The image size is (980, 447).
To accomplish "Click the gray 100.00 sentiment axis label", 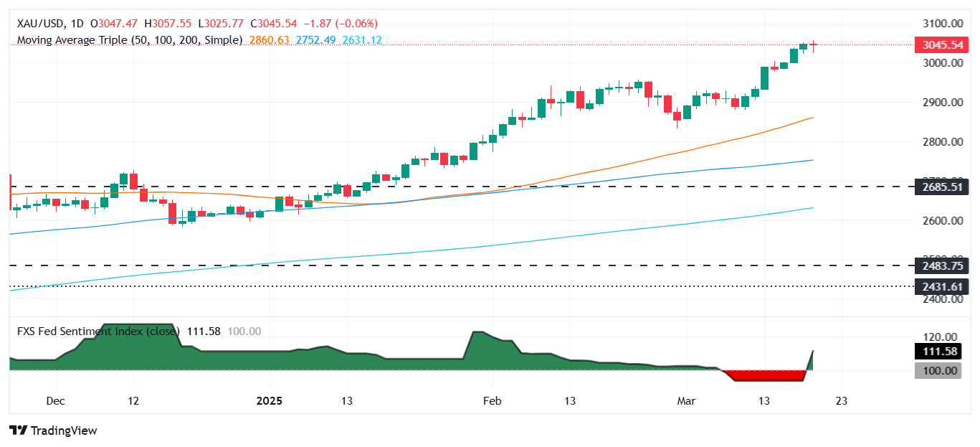I will coord(938,370).
